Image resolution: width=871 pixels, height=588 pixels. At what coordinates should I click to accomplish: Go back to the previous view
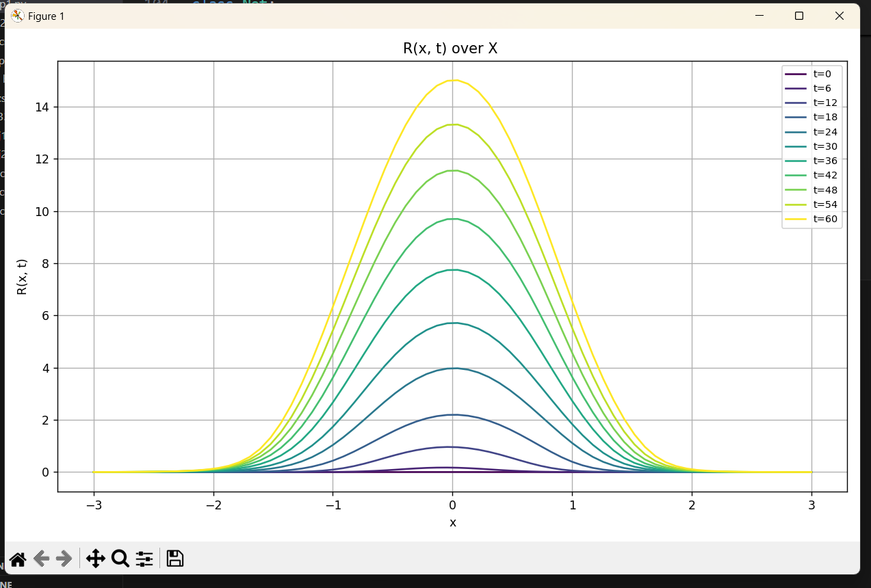click(x=41, y=559)
